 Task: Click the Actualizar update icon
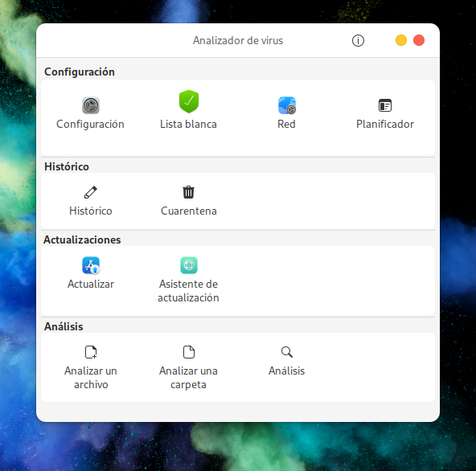pyautogui.click(x=91, y=265)
